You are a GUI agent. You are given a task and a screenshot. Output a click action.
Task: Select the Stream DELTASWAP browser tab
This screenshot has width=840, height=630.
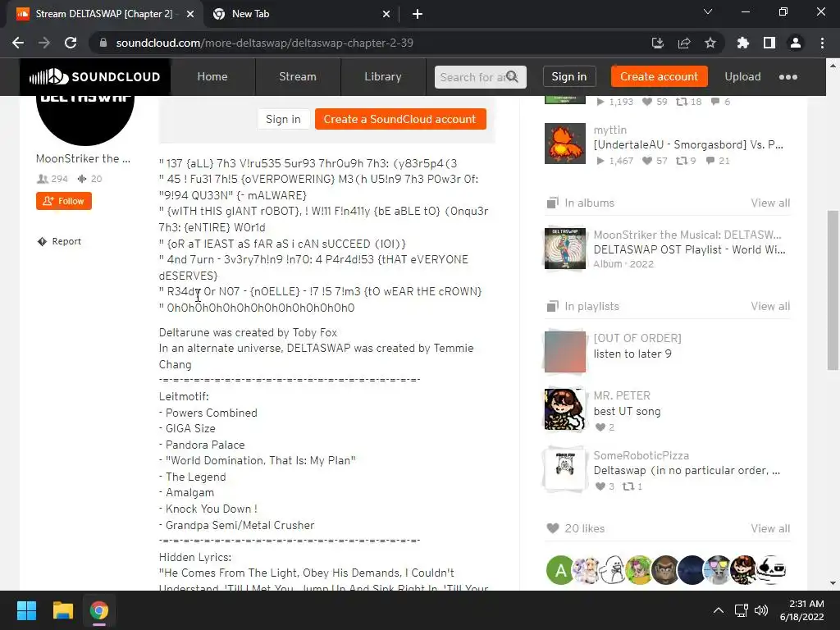pyautogui.click(x=104, y=15)
